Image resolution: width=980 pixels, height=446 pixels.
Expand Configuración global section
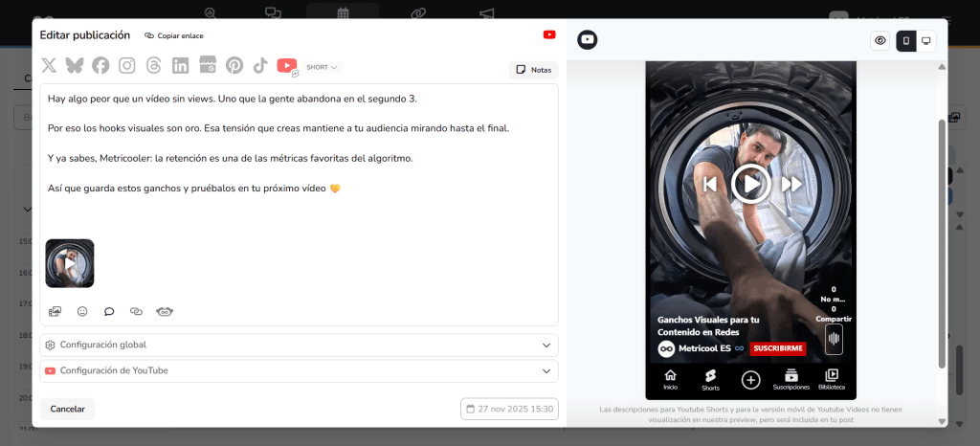299,345
